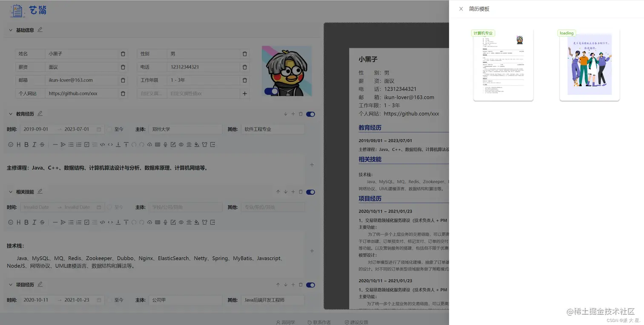Toggle italic text in the editor toolbar

(34, 144)
